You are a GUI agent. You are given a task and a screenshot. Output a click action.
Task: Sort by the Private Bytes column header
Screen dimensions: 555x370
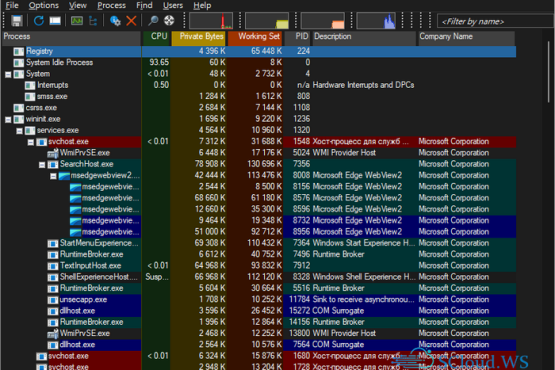click(x=198, y=37)
